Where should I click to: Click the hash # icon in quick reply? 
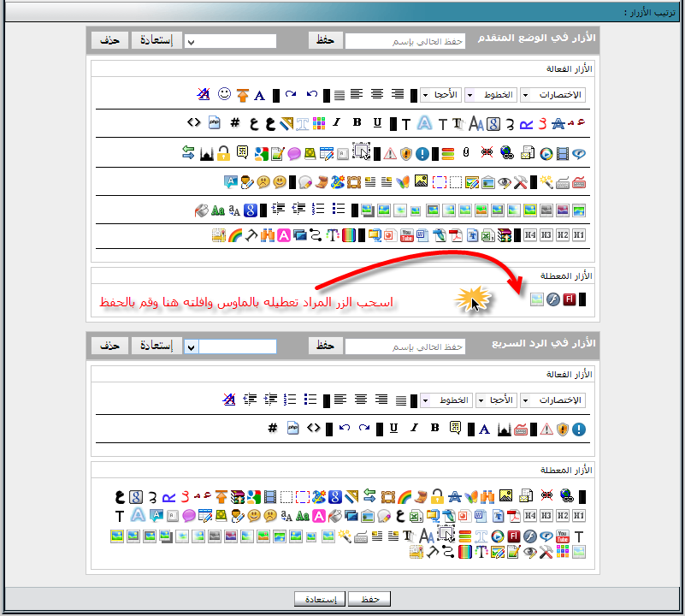[x=272, y=428]
